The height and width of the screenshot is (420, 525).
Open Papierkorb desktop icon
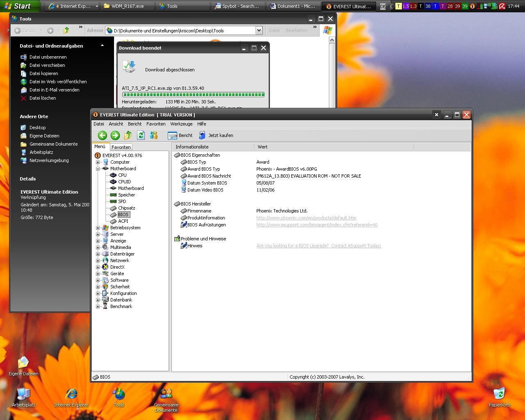(x=499, y=397)
